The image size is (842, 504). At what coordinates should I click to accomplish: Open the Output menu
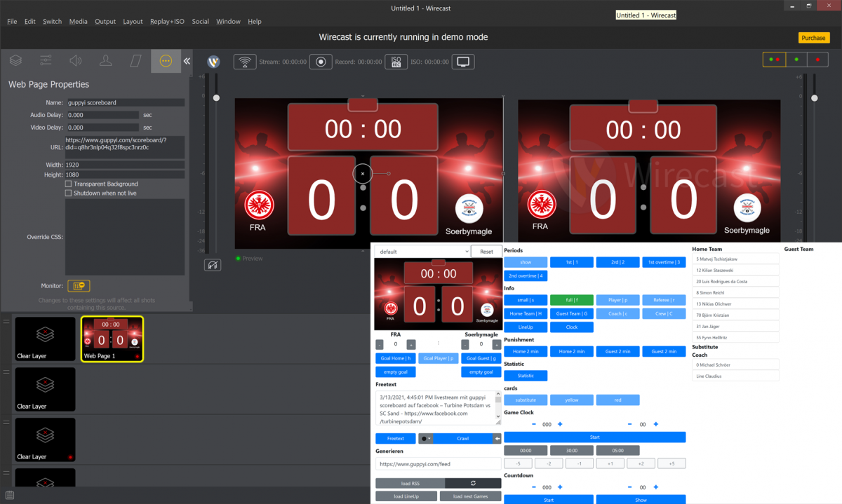tap(105, 22)
